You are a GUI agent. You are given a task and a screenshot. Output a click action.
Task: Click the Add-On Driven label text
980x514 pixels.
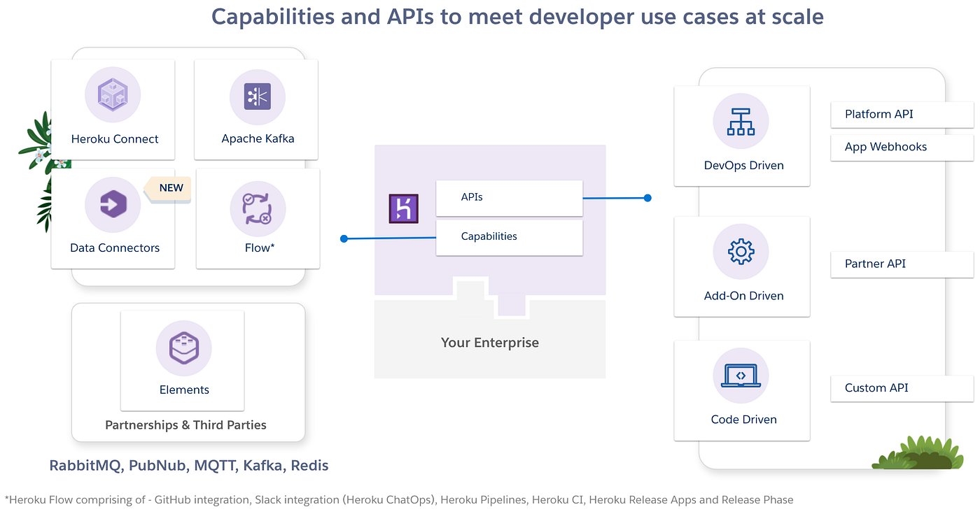(x=743, y=296)
